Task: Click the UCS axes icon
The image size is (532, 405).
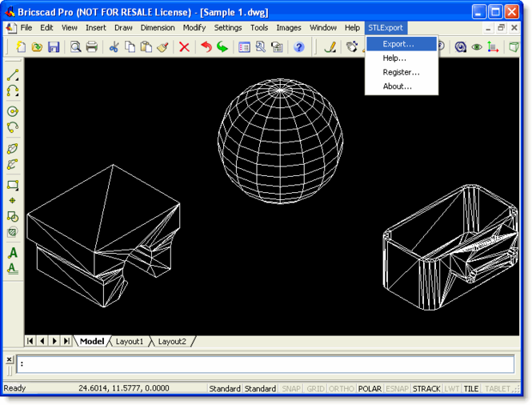Action: (493, 47)
